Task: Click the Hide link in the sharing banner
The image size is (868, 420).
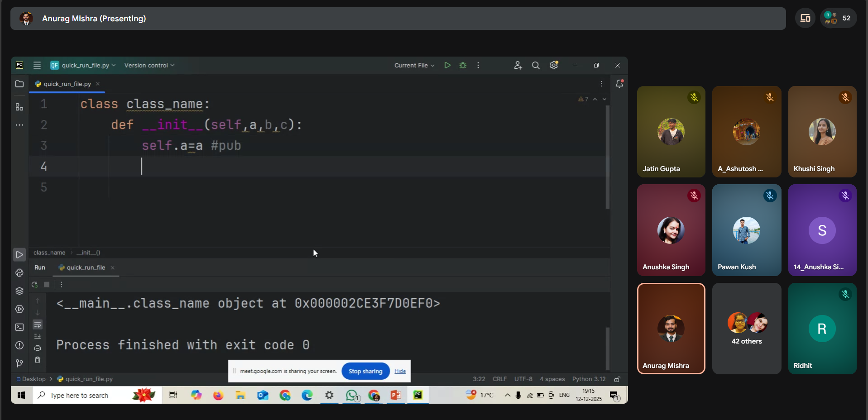Action: pyautogui.click(x=400, y=371)
